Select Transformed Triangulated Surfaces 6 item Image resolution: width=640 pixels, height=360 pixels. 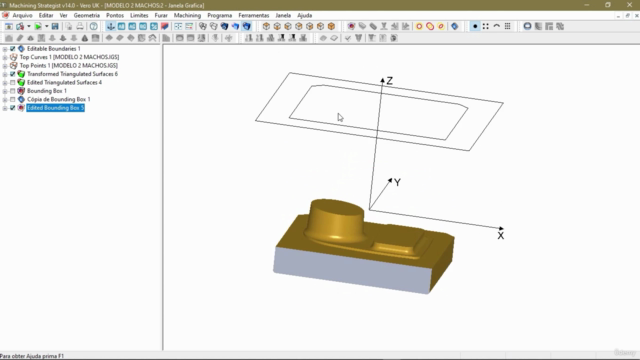point(73,74)
